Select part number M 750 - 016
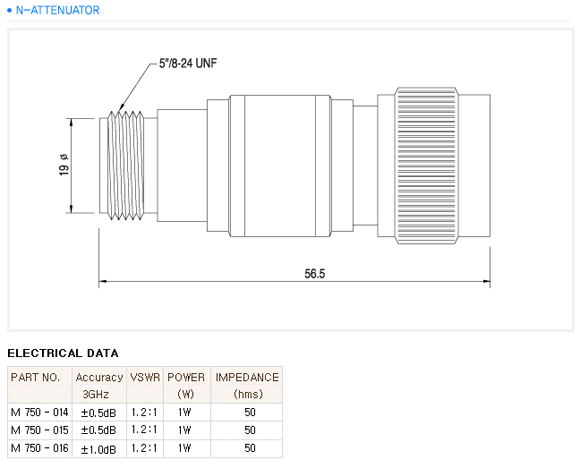 [40, 448]
